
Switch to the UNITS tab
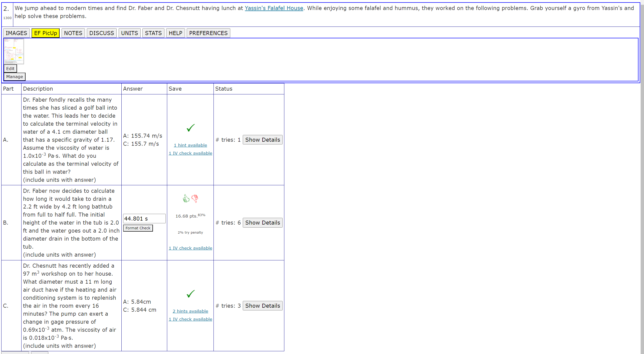click(x=129, y=33)
